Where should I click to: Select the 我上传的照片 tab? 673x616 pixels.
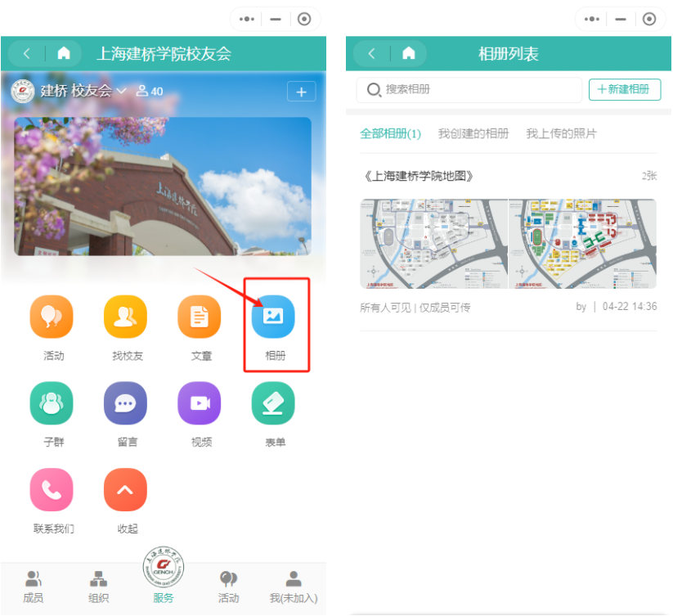click(562, 134)
